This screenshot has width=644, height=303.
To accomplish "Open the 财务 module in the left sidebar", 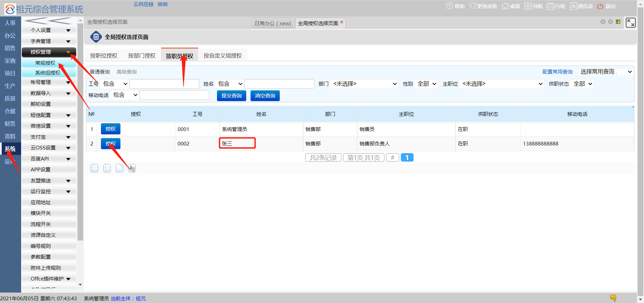I will pos(10,124).
